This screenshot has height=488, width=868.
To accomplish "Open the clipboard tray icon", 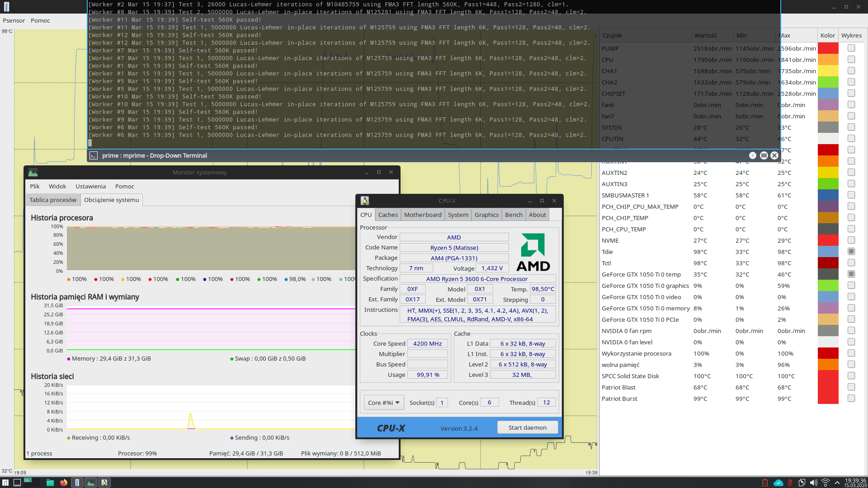I will pos(802,483).
